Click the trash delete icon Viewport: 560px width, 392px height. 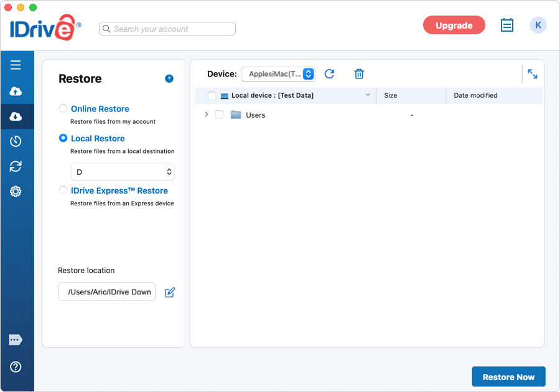click(x=359, y=74)
